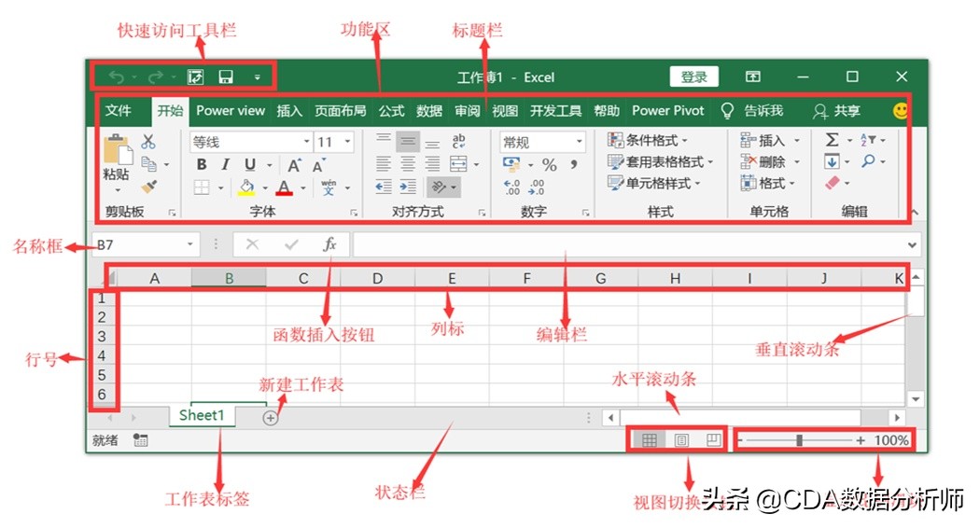Toggle Underline formatting
Image resolution: width=980 pixels, height=528 pixels.
point(250,164)
